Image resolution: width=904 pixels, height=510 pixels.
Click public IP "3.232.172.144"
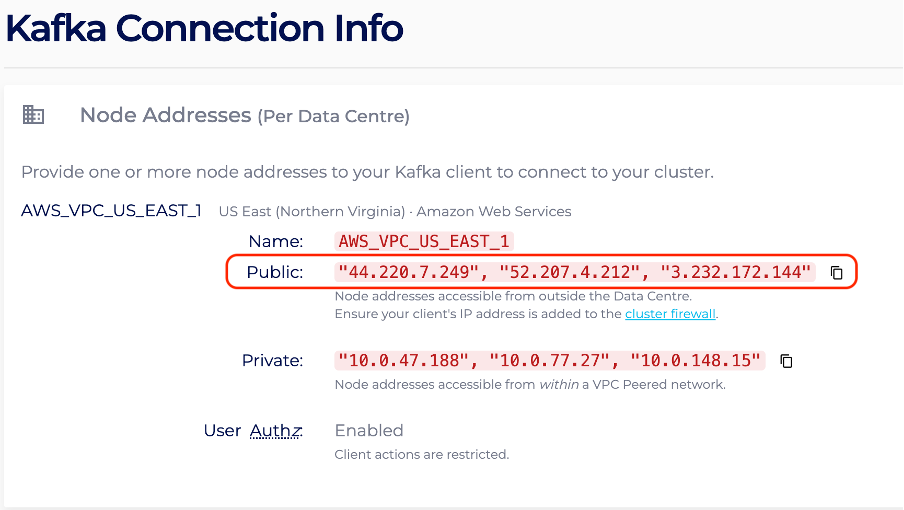pos(736,272)
